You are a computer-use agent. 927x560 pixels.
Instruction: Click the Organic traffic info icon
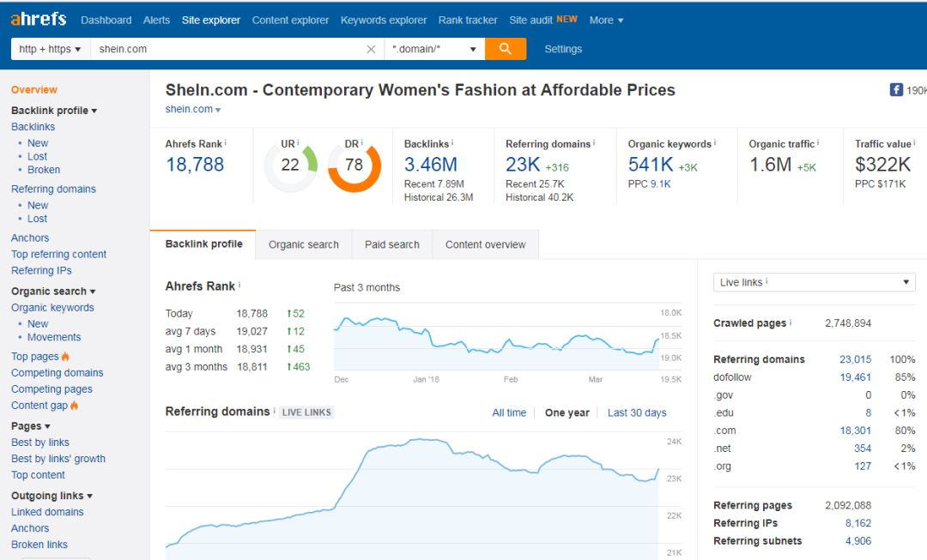[818, 143]
